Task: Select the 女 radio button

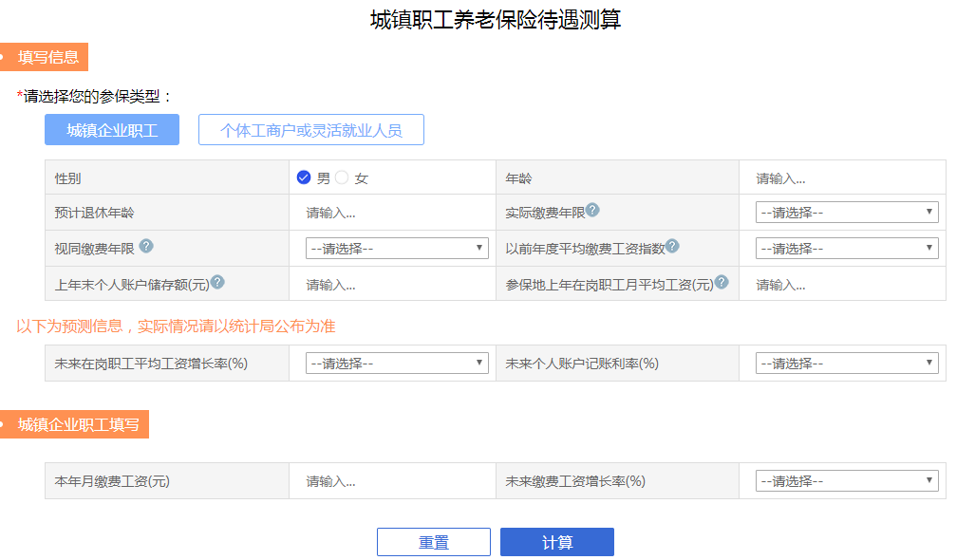Action: click(342, 177)
